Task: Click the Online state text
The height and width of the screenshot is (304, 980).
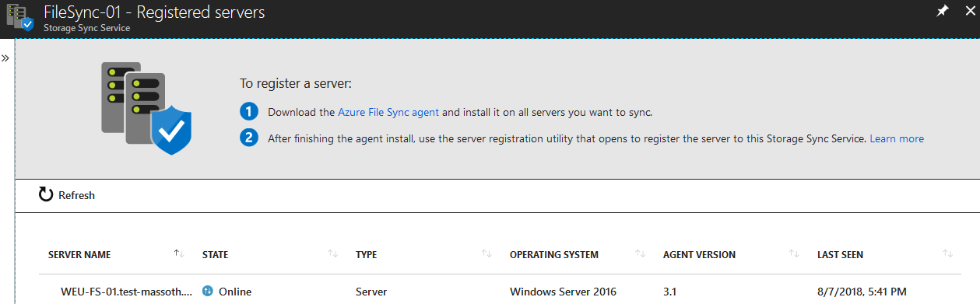Action: (235, 292)
